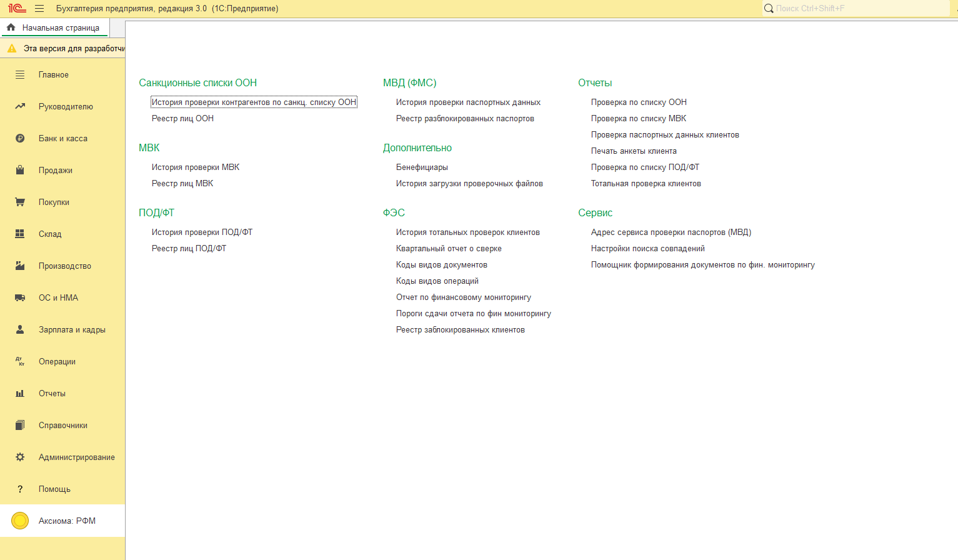Open Реестр лиц ООН

coord(182,118)
